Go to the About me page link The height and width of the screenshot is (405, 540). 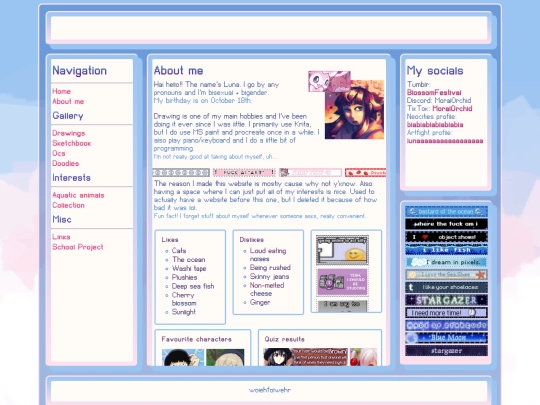point(68,101)
